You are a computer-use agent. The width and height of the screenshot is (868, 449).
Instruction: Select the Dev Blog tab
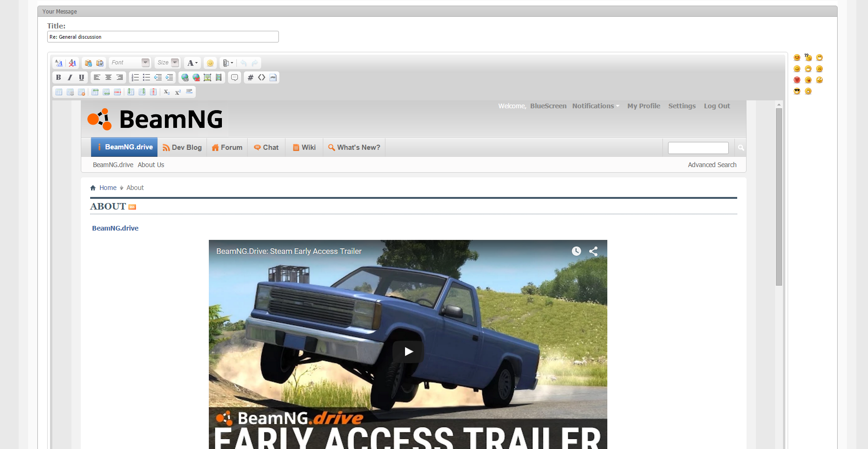click(x=182, y=147)
